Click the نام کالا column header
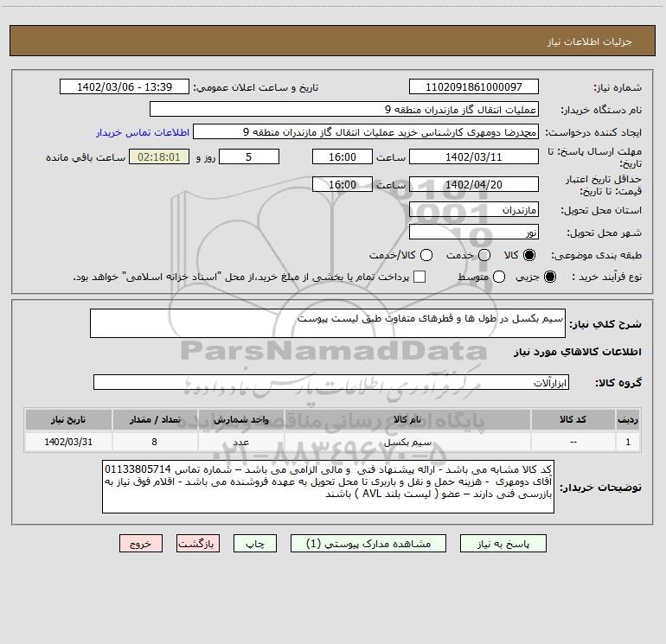 (x=407, y=419)
